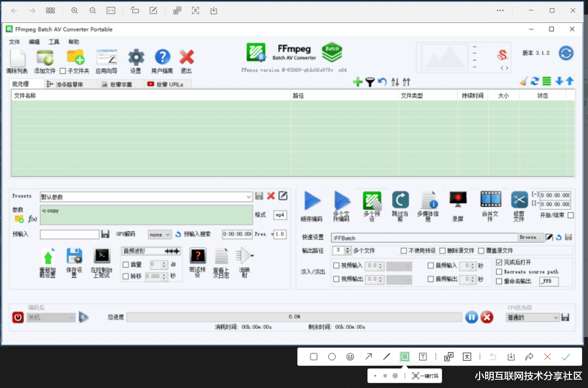Uncheck the 完成后打开 checkbox
588x388 pixels.
coord(499,262)
